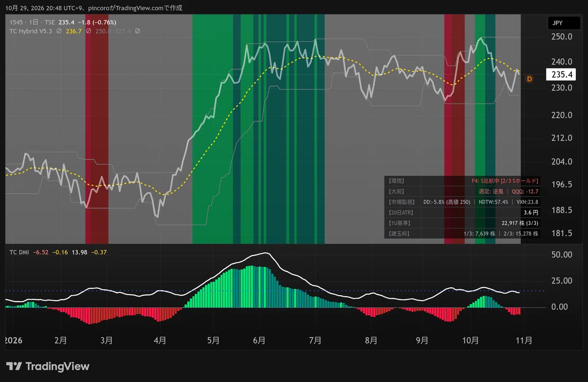
Task: Click the 3月 label on time axis
Action: tap(106, 340)
